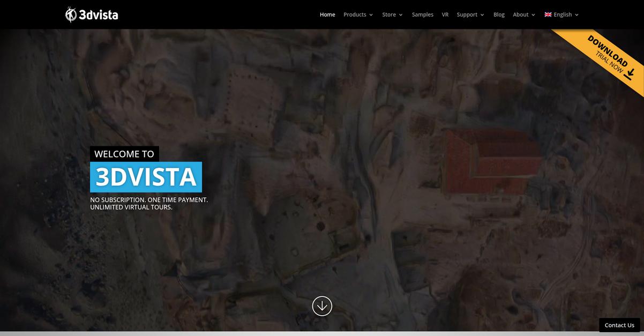Expand the Store dropdown menu
This screenshot has width=644, height=336.
coord(392,14)
